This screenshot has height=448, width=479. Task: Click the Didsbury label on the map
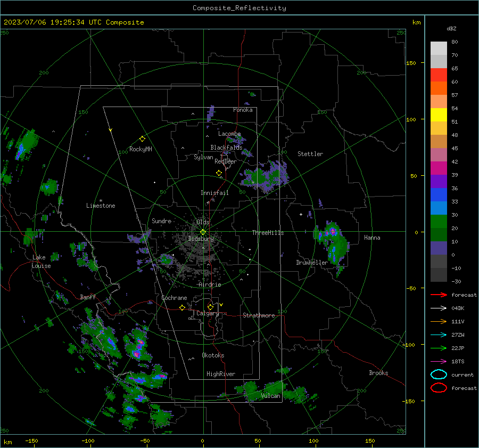tap(201, 239)
